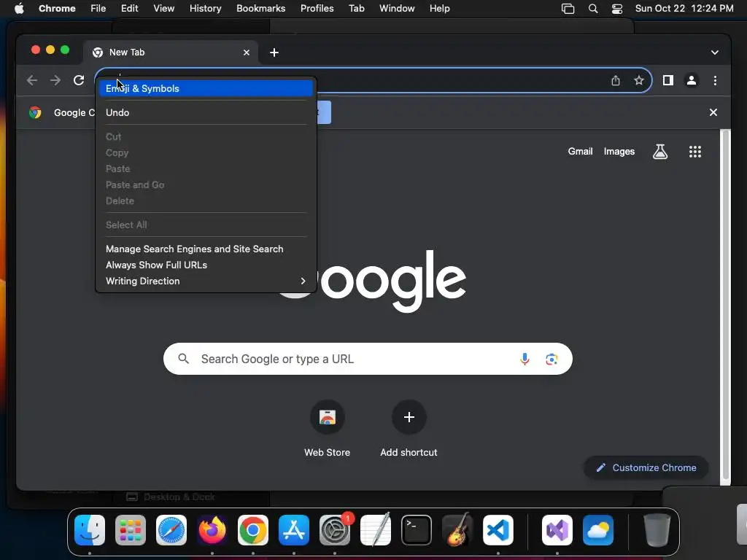Open the Help menu
747x560 pixels.
(439, 9)
